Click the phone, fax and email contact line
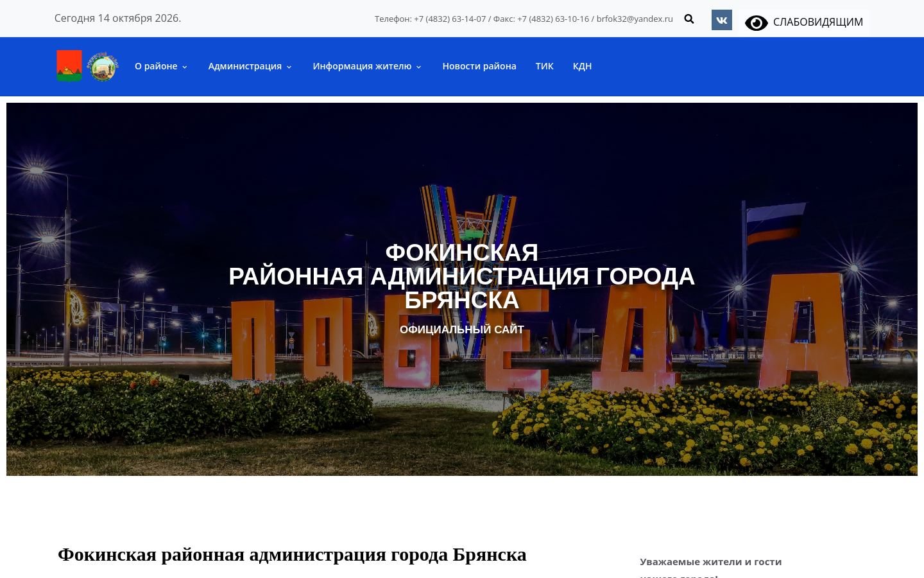Screen dimensions: 924x578 click(524, 19)
